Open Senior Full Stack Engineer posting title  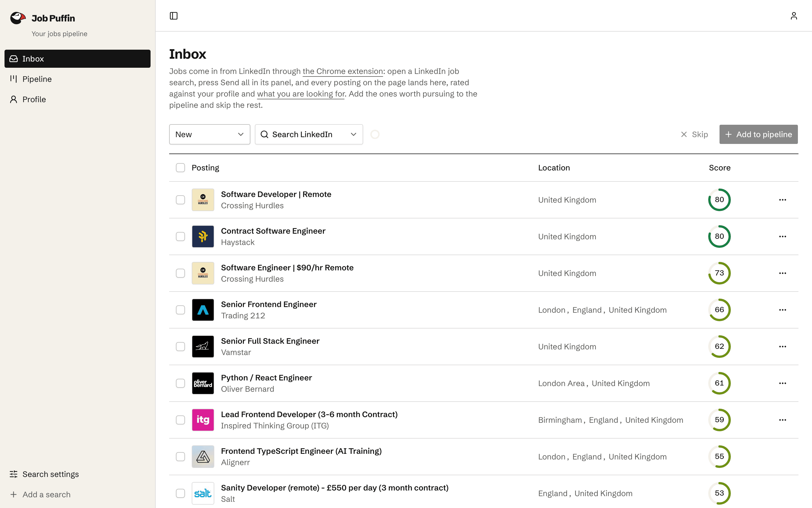pos(270,341)
